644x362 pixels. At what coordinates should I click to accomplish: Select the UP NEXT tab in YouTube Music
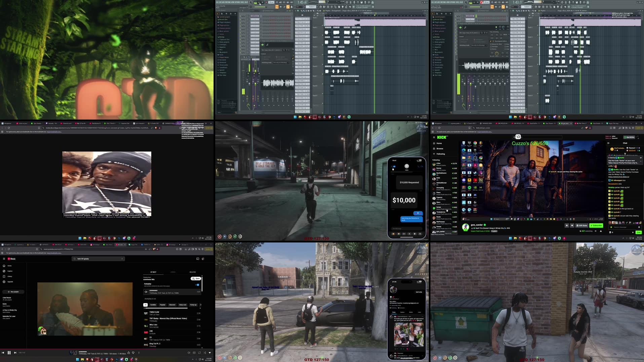coord(153,272)
